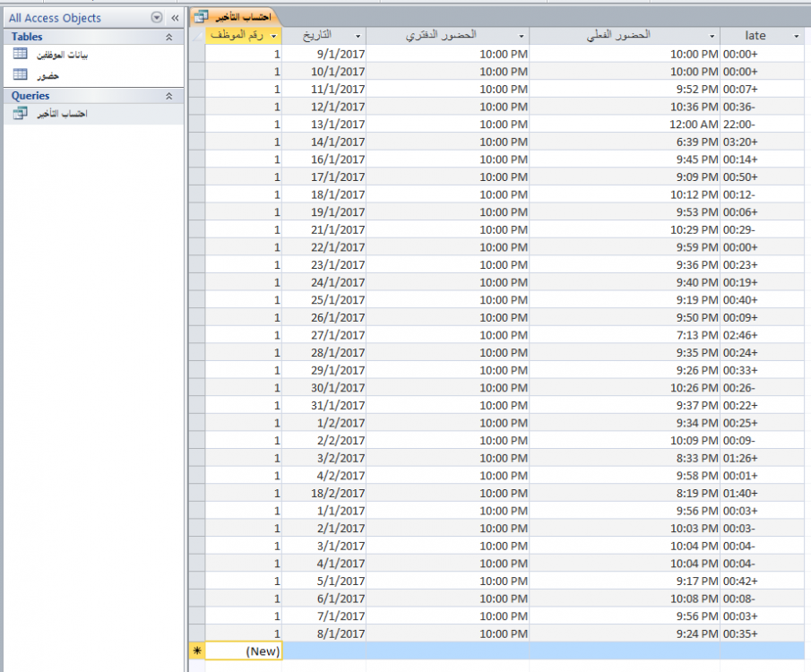Collapse the Tables group
This screenshot has width=811, height=672.
tap(168, 37)
